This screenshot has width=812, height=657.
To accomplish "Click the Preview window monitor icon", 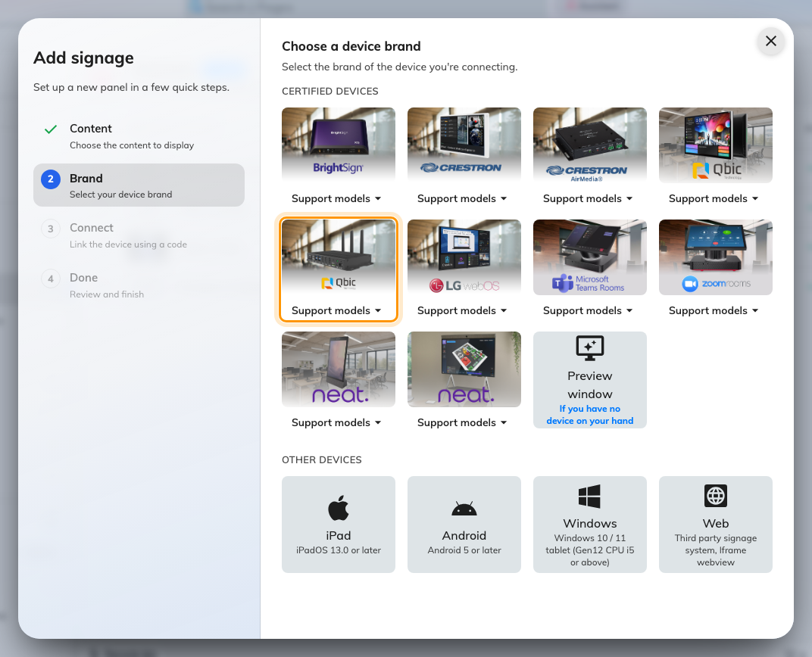I will coord(590,348).
